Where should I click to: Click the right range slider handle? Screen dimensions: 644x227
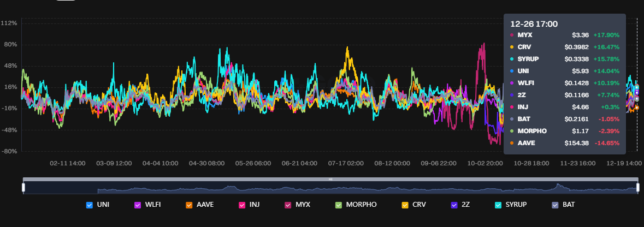click(x=638, y=188)
